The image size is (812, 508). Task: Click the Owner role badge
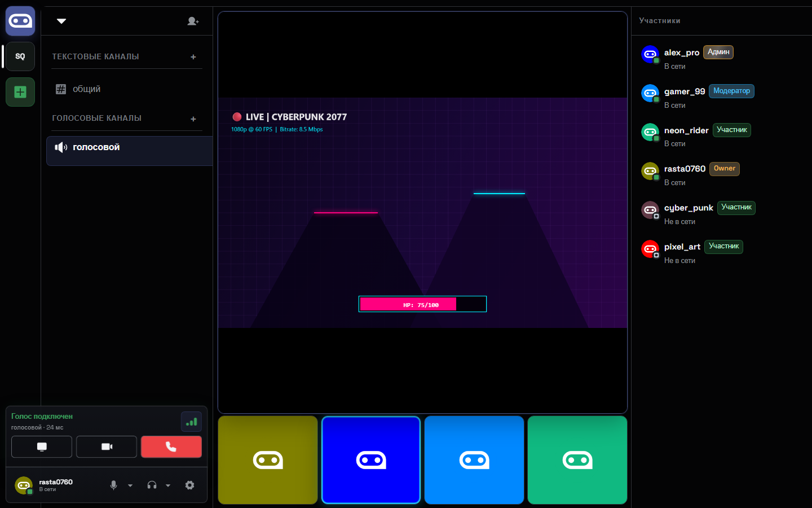[x=725, y=169]
